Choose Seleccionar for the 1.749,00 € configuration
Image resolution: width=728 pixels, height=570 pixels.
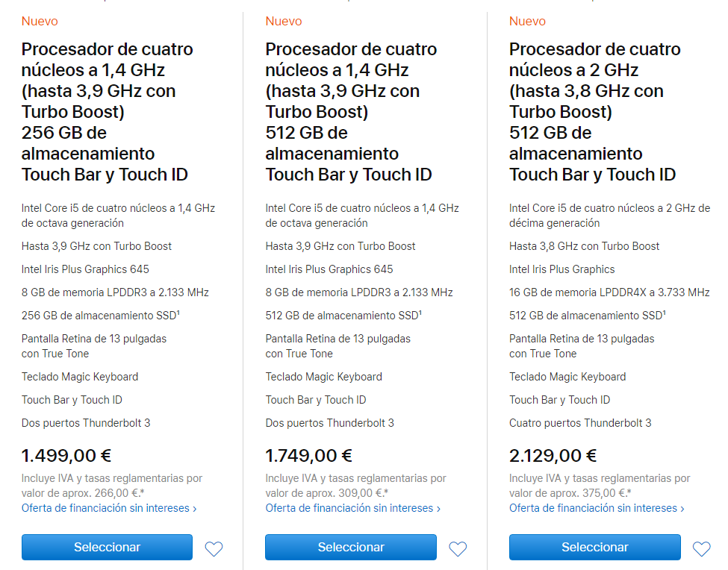pos(351,548)
